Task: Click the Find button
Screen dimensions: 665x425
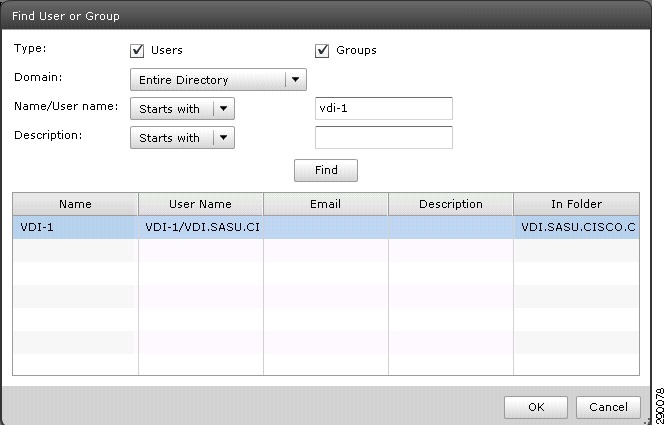Action: click(x=326, y=171)
